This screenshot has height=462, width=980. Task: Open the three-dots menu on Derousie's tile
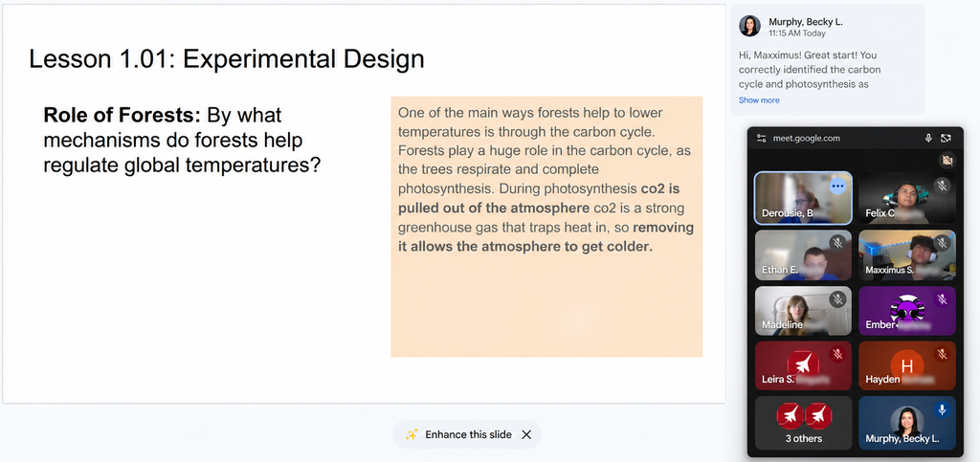tap(837, 186)
